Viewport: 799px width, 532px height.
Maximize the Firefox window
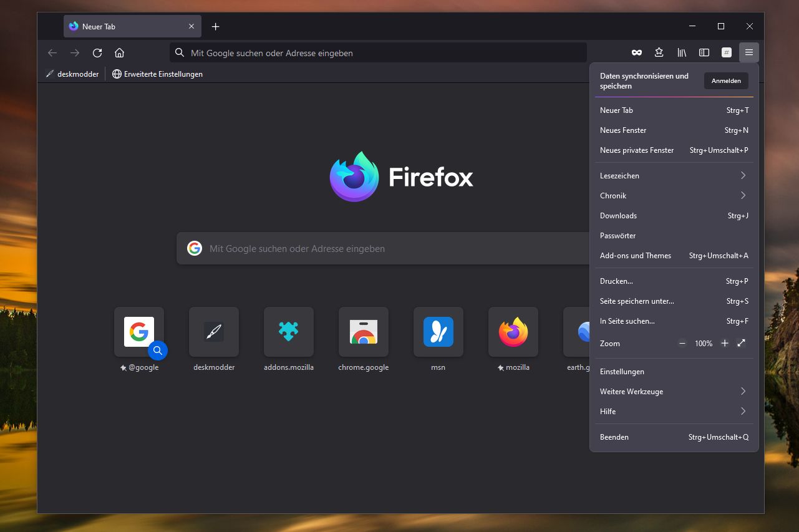coord(721,26)
